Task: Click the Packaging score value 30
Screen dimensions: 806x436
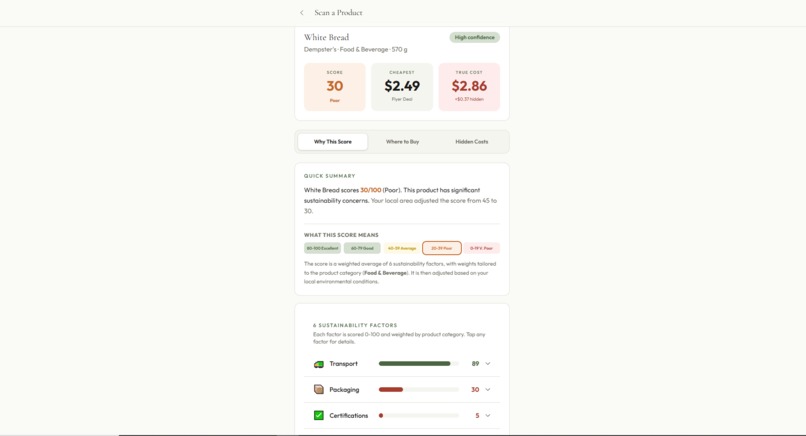Action: tap(475, 389)
